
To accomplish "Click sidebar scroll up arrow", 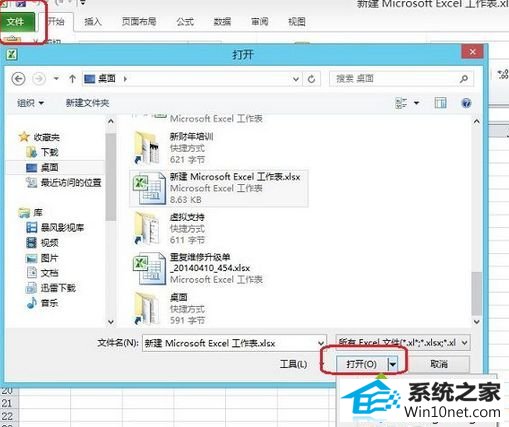I will point(111,122).
